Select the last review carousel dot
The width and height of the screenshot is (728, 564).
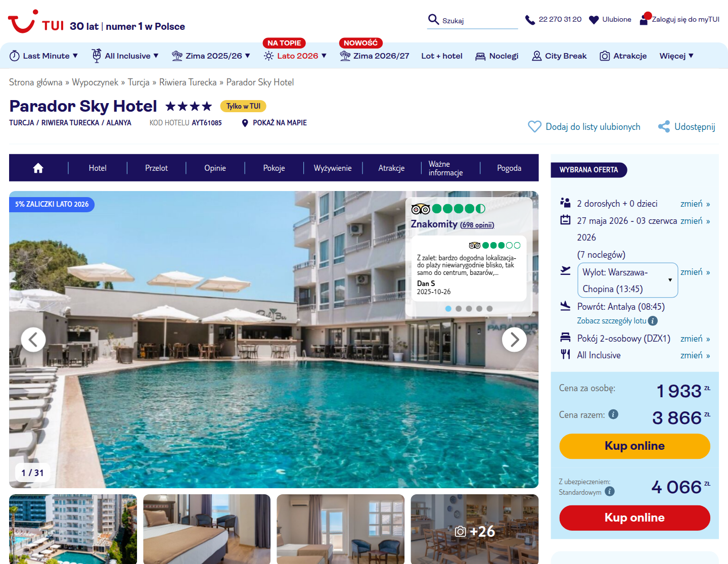489,308
